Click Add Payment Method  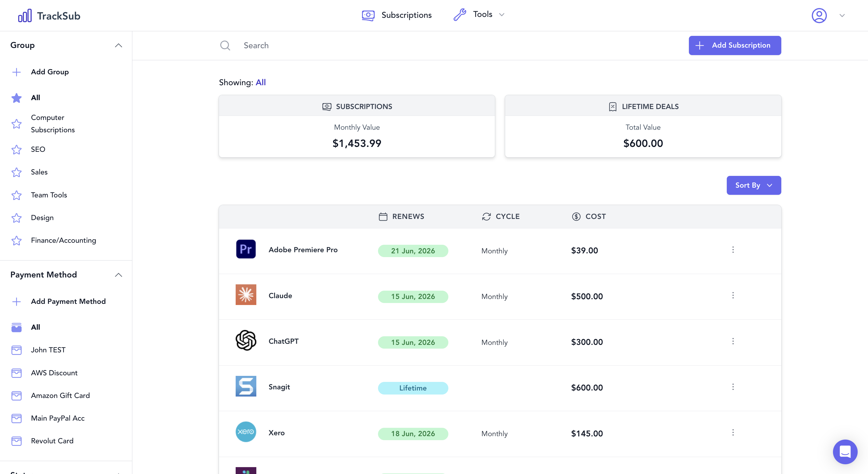coord(68,302)
